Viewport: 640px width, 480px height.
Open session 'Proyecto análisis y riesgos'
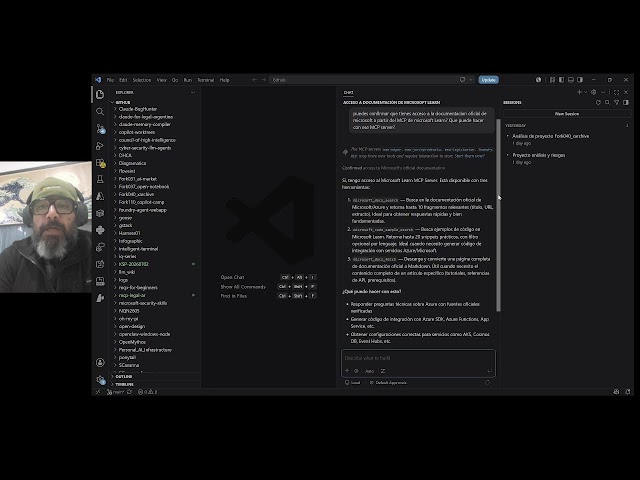(x=539, y=155)
